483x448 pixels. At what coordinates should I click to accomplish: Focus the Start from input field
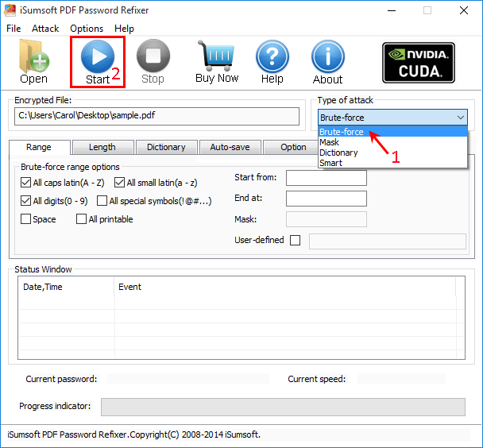(327, 178)
